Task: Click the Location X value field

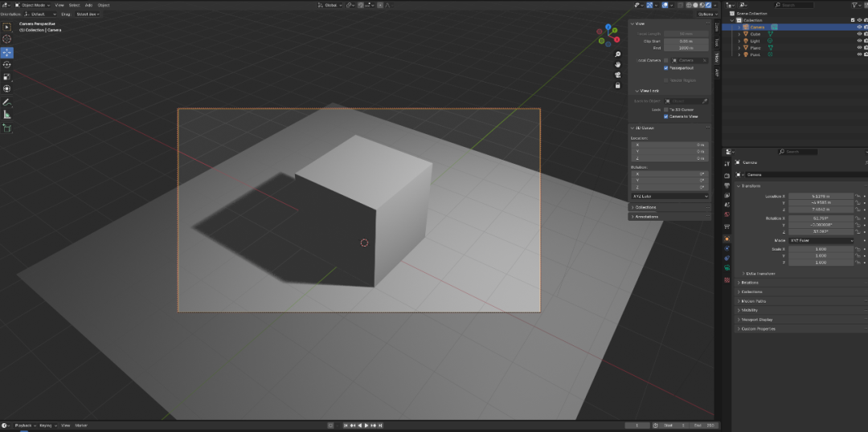Action: 821,197
